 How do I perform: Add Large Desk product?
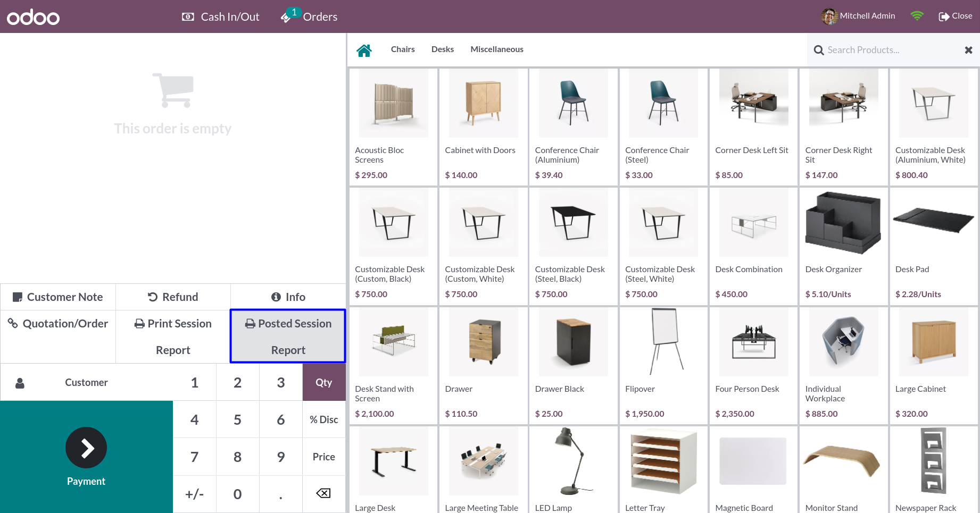point(393,469)
